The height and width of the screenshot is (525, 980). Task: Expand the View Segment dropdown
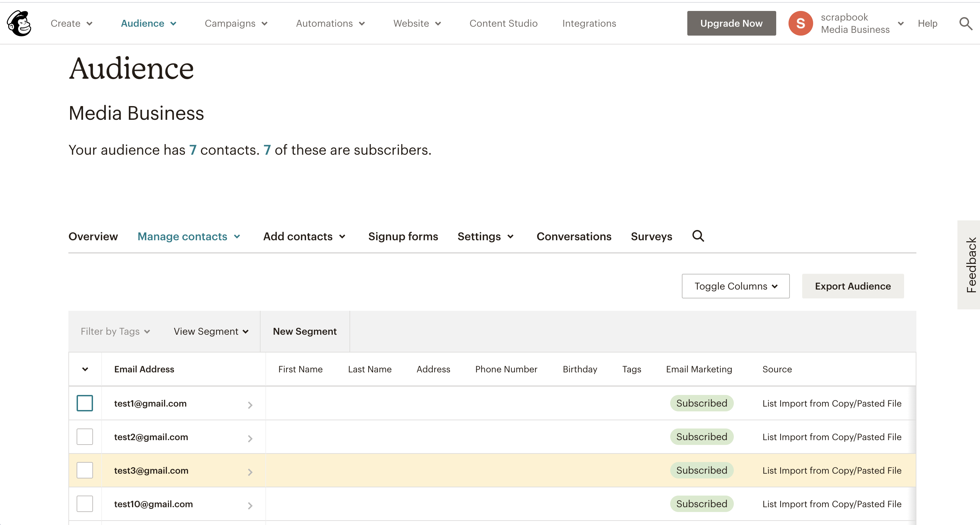pos(211,331)
